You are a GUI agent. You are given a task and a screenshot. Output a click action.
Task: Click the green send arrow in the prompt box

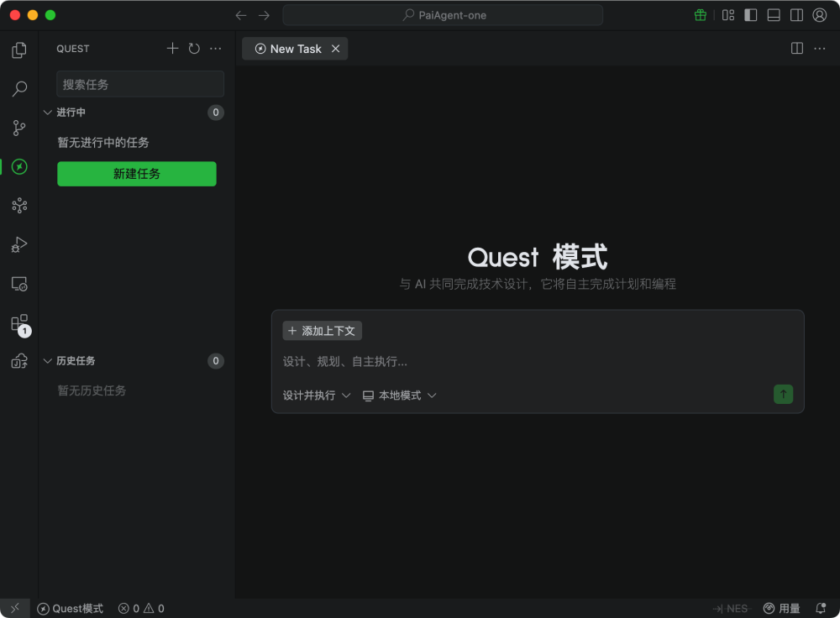(x=783, y=394)
